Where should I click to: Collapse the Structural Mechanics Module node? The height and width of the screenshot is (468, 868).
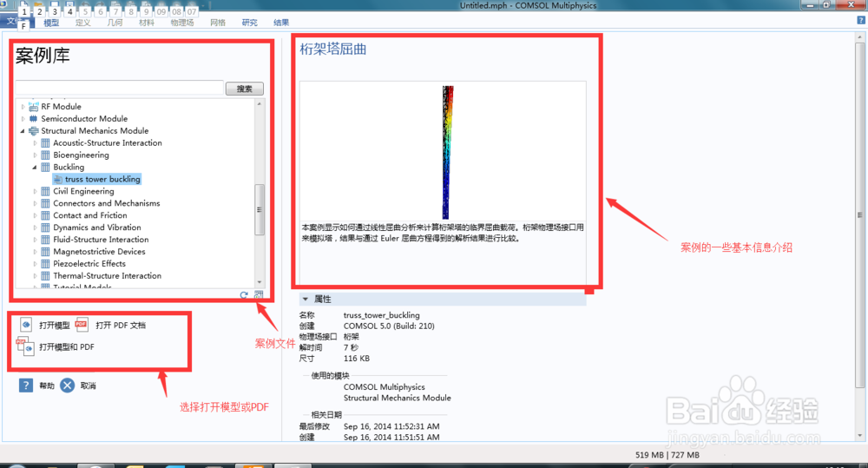[x=23, y=131]
